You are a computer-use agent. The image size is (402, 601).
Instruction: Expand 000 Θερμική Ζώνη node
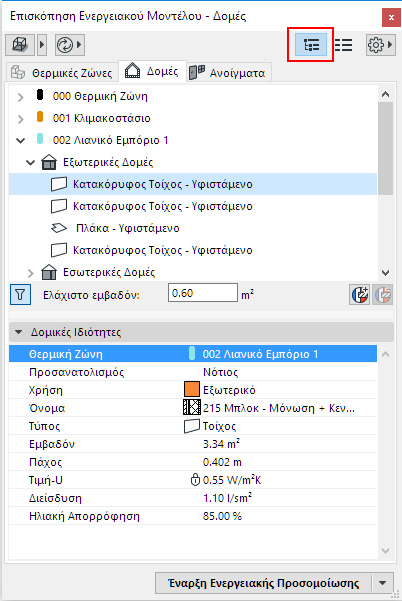pos(21,97)
